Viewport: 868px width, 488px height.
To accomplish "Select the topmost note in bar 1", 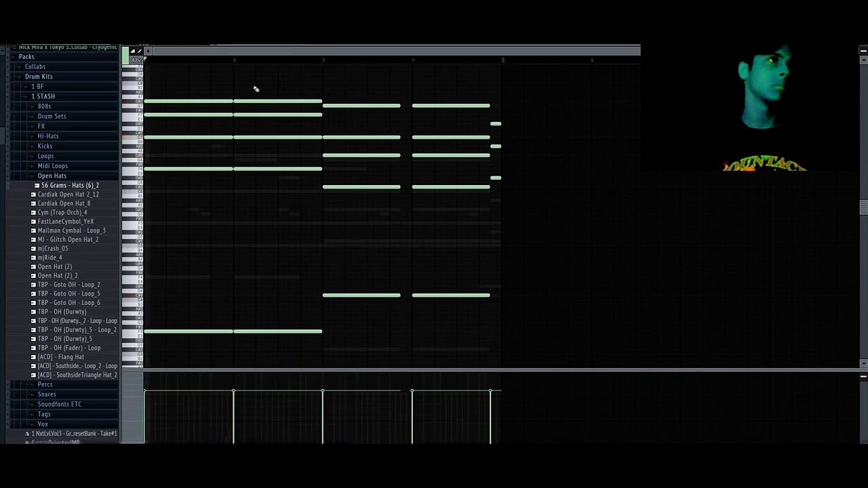I will [x=189, y=101].
